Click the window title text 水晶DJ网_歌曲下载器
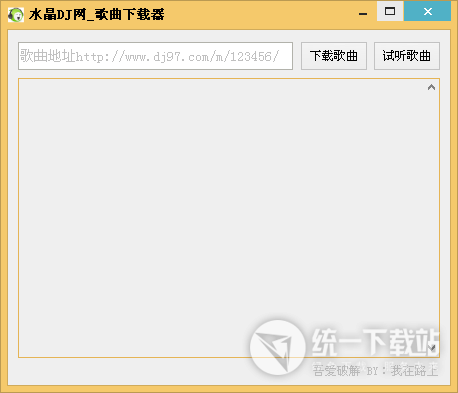458x393 pixels. (97, 15)
